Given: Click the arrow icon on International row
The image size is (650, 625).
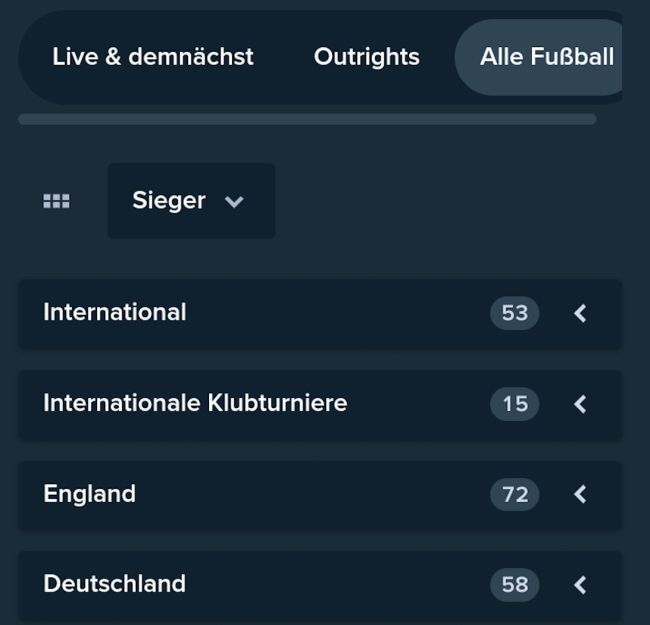Looking at the screenshot, I should coord(580,313).
